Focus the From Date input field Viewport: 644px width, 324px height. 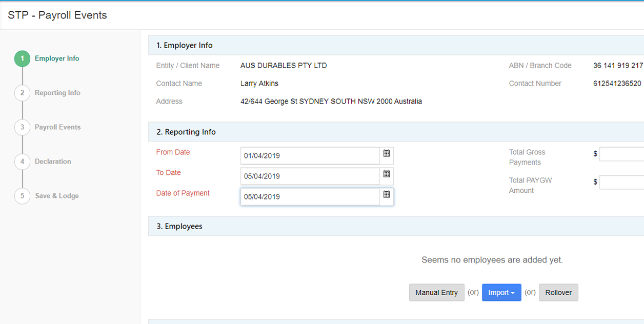310,156
